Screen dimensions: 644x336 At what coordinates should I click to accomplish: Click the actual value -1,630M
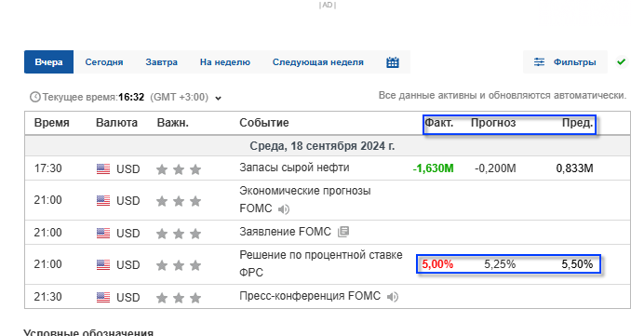(434, 168)
